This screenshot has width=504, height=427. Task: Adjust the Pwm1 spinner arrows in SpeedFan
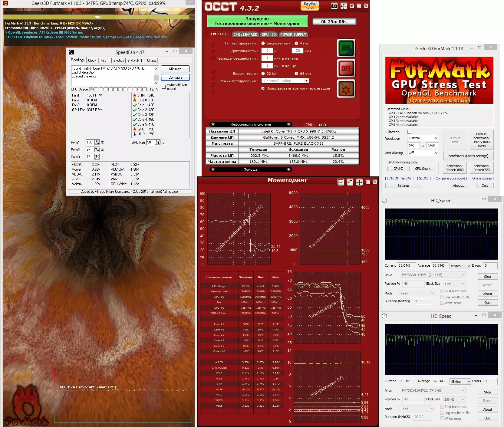tap(97, 142)
